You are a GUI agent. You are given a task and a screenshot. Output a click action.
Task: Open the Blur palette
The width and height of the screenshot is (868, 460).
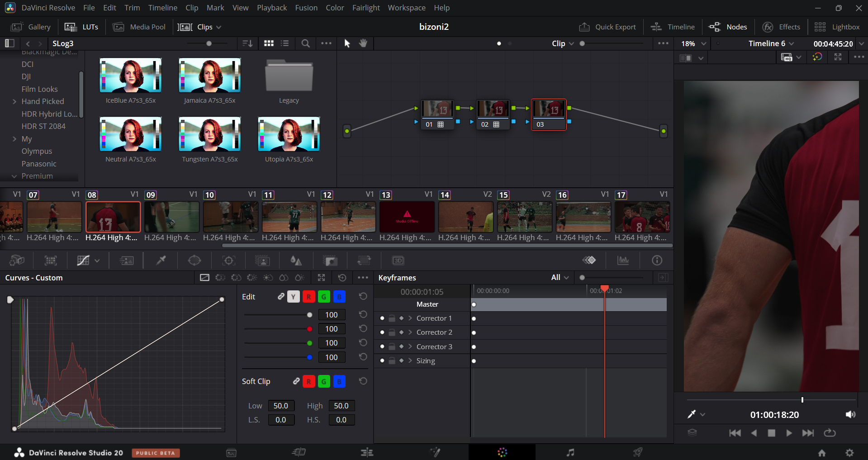(x=296, y=261)
